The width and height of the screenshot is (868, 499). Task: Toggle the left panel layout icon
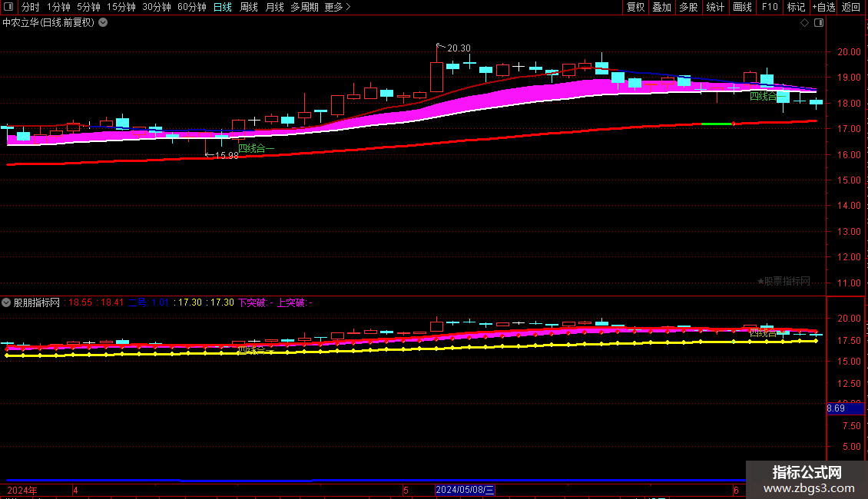[x=8, y=7]
